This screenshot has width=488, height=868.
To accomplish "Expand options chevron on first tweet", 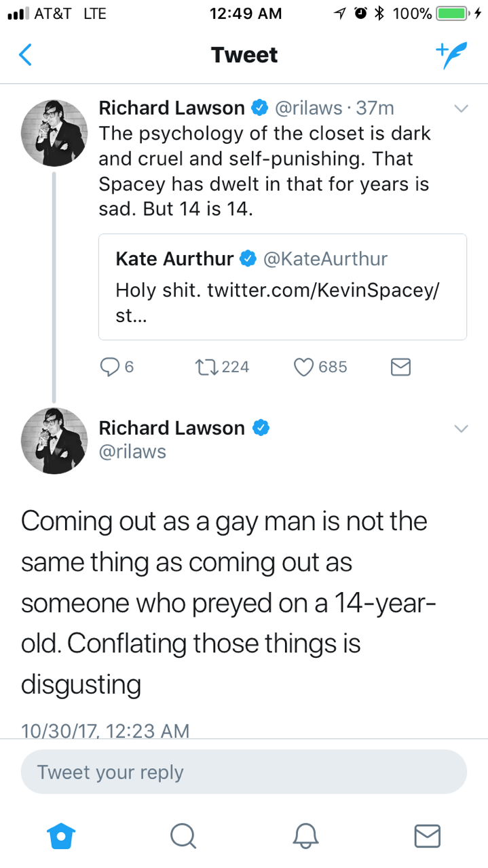I will pos(461,108).
